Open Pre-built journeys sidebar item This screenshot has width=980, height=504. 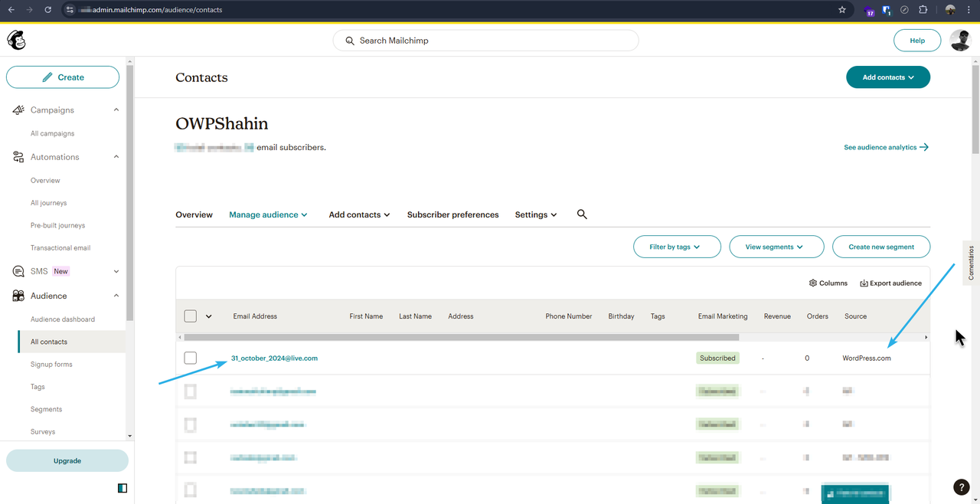click(x=57, y=225)
